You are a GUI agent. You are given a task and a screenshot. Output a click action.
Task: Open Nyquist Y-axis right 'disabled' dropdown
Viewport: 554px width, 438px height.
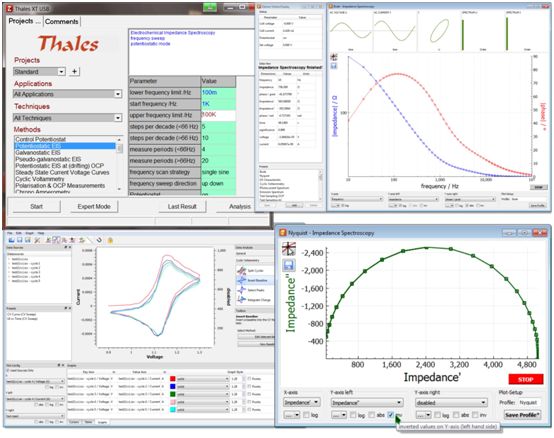[x=451, y=402]
